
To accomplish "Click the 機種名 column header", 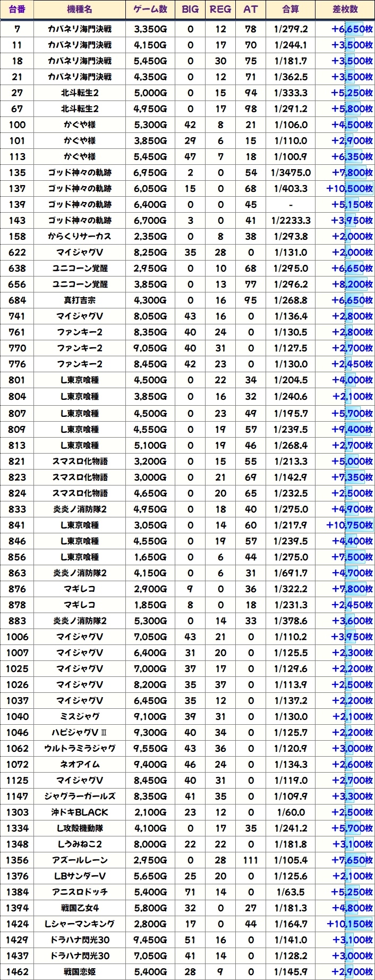I will click(x=80, y=10).
